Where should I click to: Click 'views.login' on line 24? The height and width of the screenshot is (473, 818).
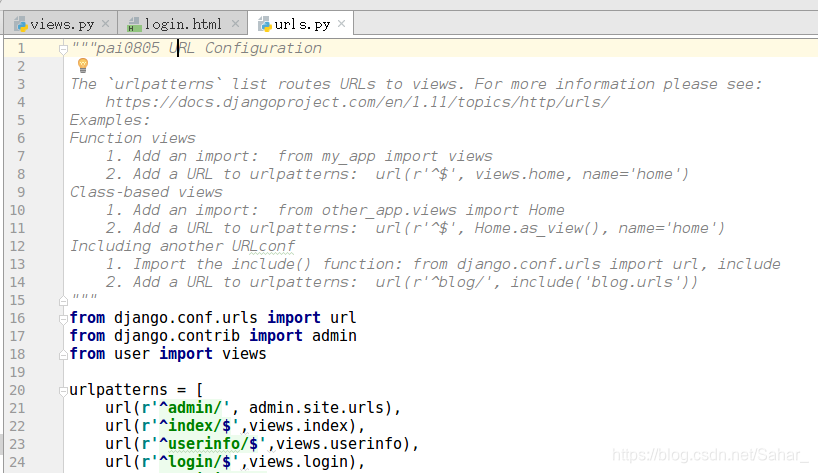[298, 462]
